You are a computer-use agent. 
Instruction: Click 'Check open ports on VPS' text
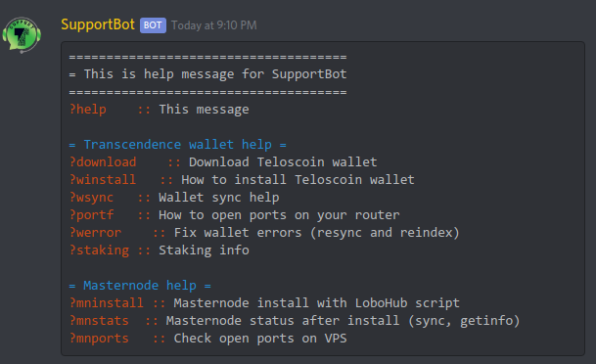[260, 339]
